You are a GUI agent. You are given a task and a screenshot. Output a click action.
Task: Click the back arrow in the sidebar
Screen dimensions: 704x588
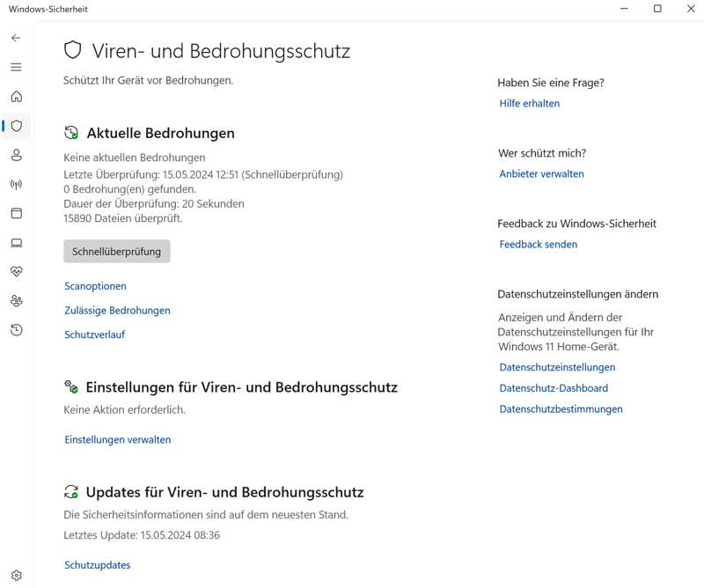click(x=16, y=38)
